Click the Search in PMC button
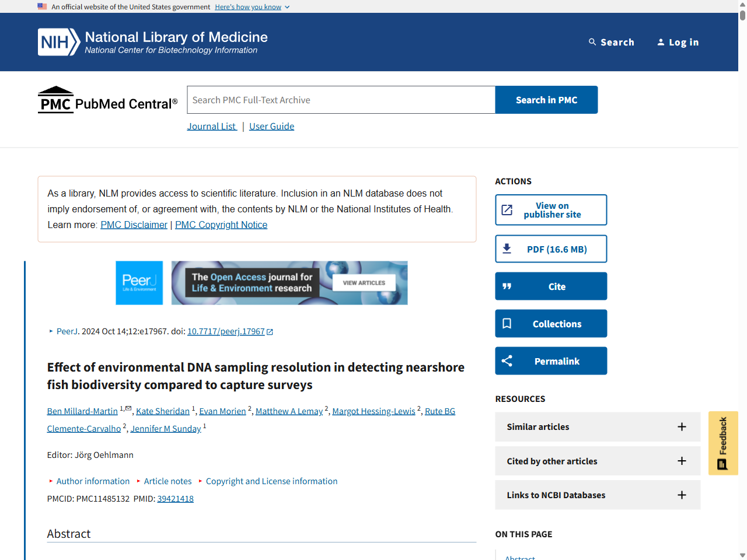747x560 pixels. pyautogui.click(x=546, y=100)
